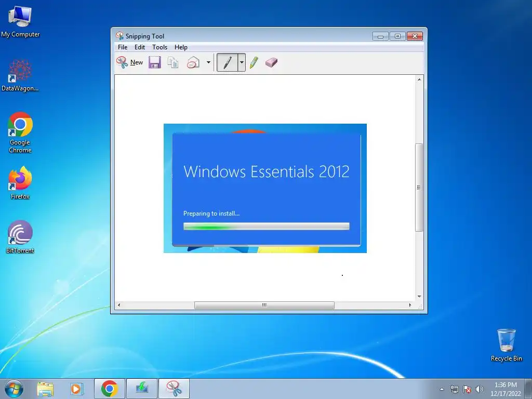
Task: Open the Help menu
Action: tap(181, 47)
